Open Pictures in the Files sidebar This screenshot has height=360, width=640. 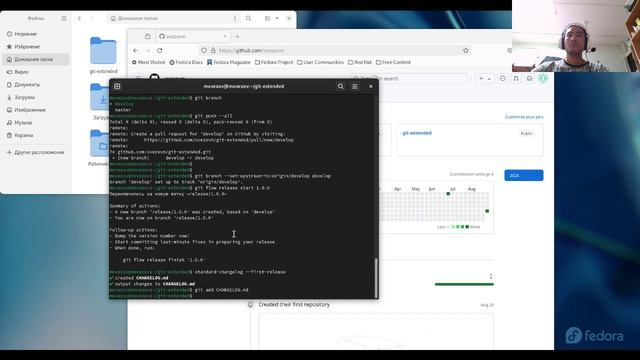pyautogui.click(x=36, y=110)
